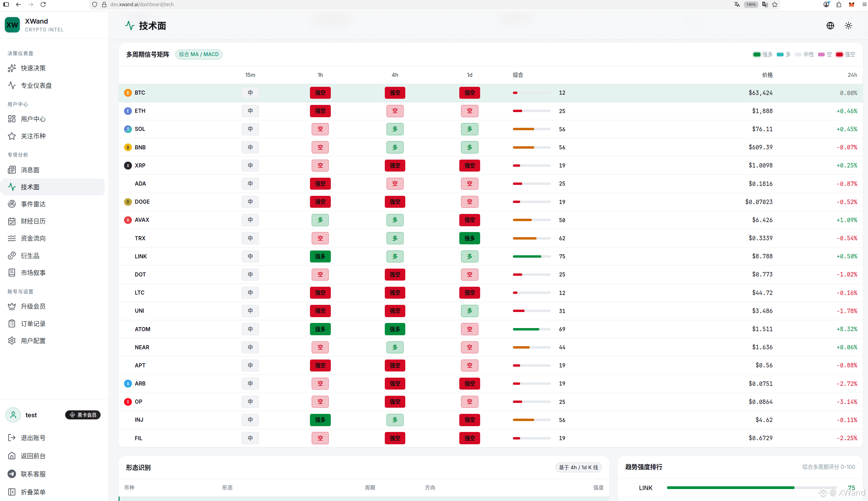Select 技术面 in the sidebar

coord(53,187)
